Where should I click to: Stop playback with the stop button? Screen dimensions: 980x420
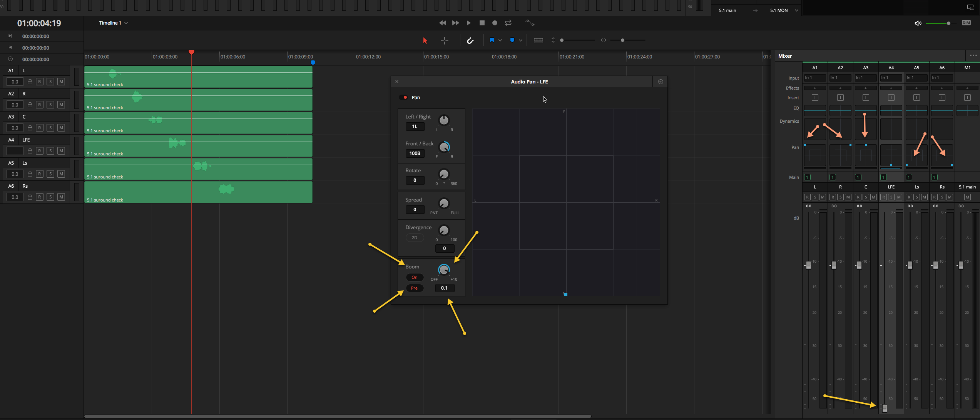pos(482,23)
